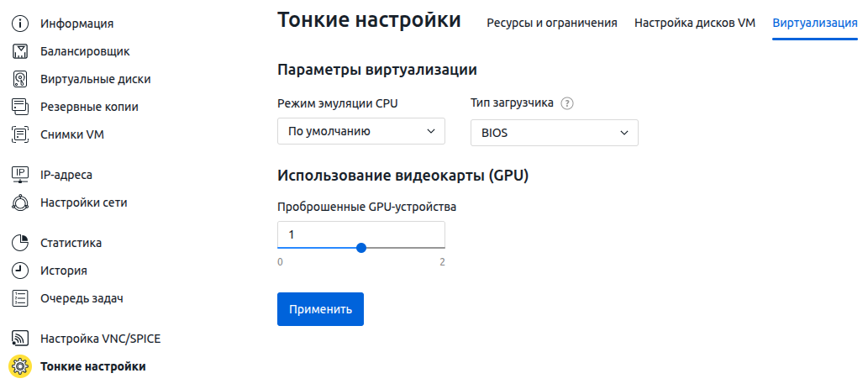Click the GPU devices slider handle
Image resolution: width=868 pixels, height=389 pixels.
click(361, 248)
